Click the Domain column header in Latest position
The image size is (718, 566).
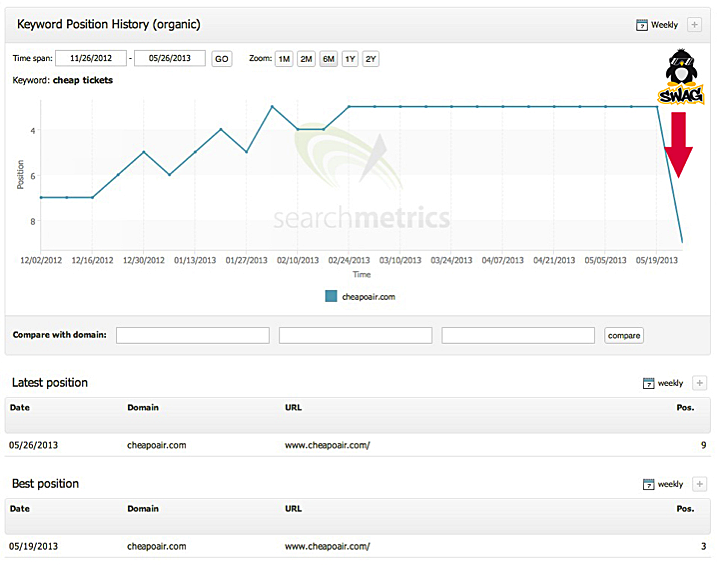pyautogui.click(x=143, y=408)
